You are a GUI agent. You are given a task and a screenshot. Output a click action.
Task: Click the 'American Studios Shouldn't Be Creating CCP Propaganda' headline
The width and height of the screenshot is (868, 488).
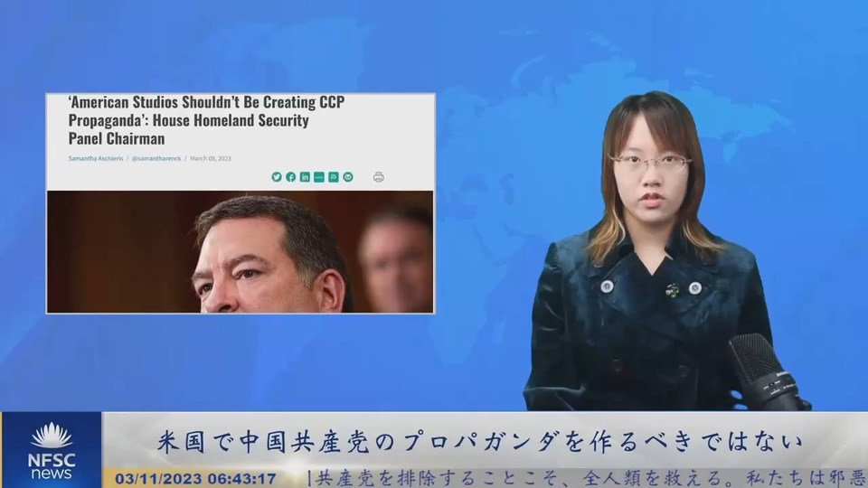[206, 120]
